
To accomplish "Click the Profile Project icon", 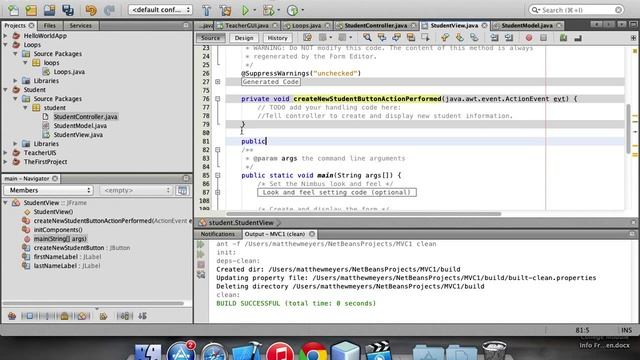I will point(292,10).
